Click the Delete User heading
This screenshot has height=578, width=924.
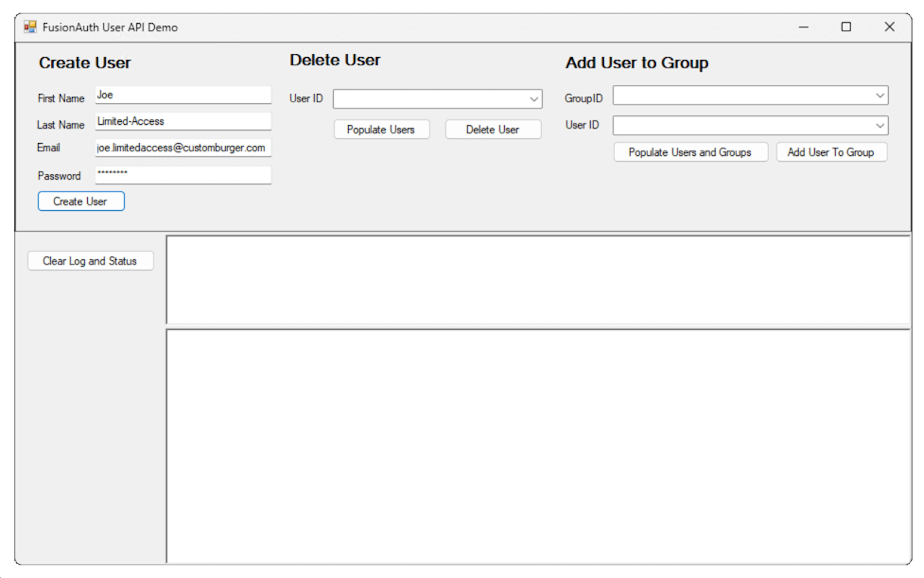(335, 60)
